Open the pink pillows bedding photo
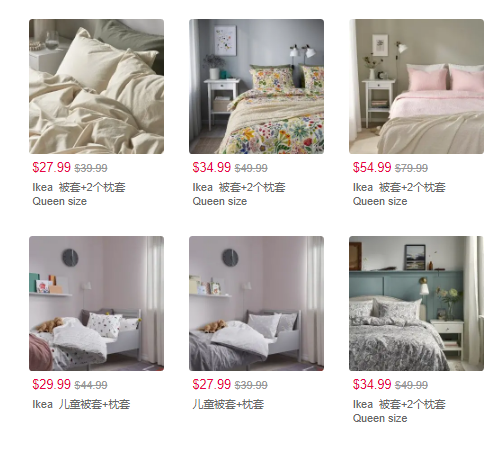 (x=416, y=86)
